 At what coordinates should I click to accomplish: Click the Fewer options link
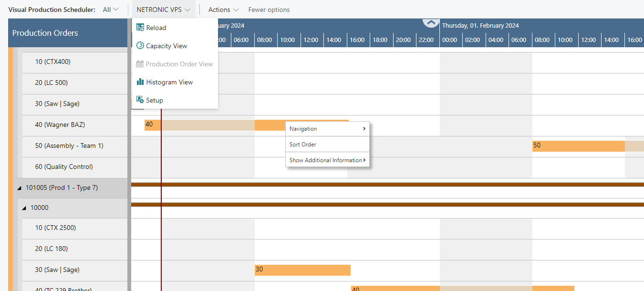pyautogui.click(x=269, y=9)
